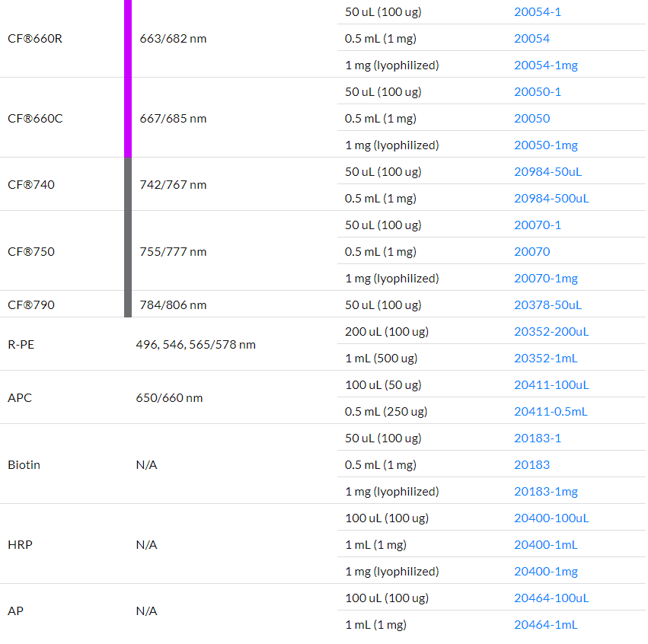Viewport: 648px width, 644px height.
Task: Select the CF®790 product 20378-50uL
Action: 547,305
